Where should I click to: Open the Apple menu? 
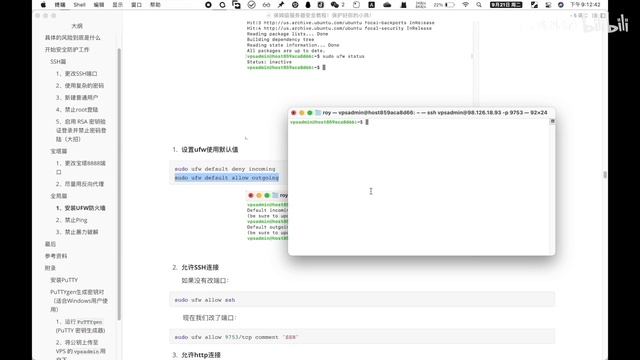pyautogui.click(x=43, y=5)
